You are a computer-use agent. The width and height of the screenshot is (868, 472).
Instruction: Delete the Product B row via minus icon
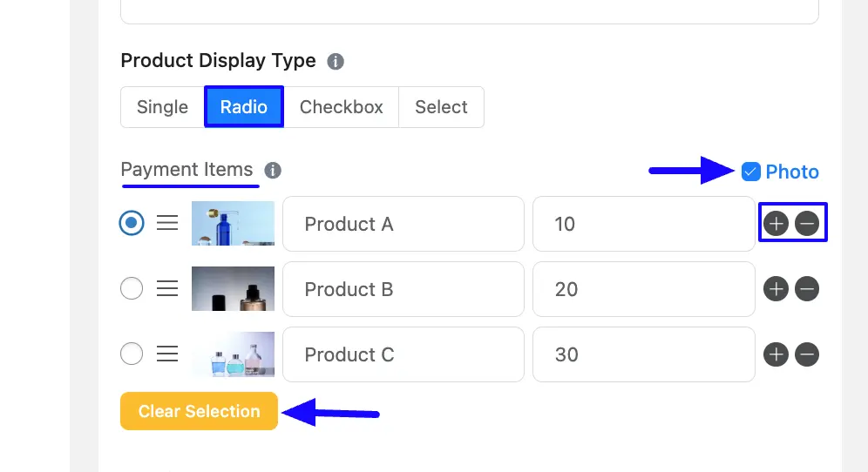point(807,289)
